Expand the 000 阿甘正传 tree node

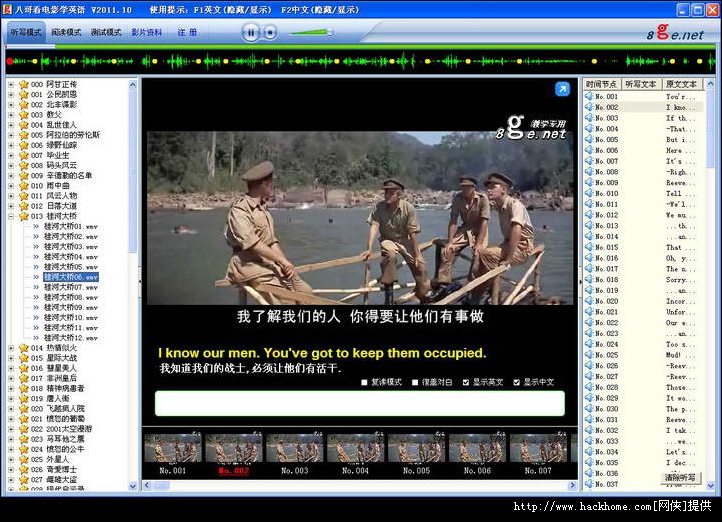11,85
